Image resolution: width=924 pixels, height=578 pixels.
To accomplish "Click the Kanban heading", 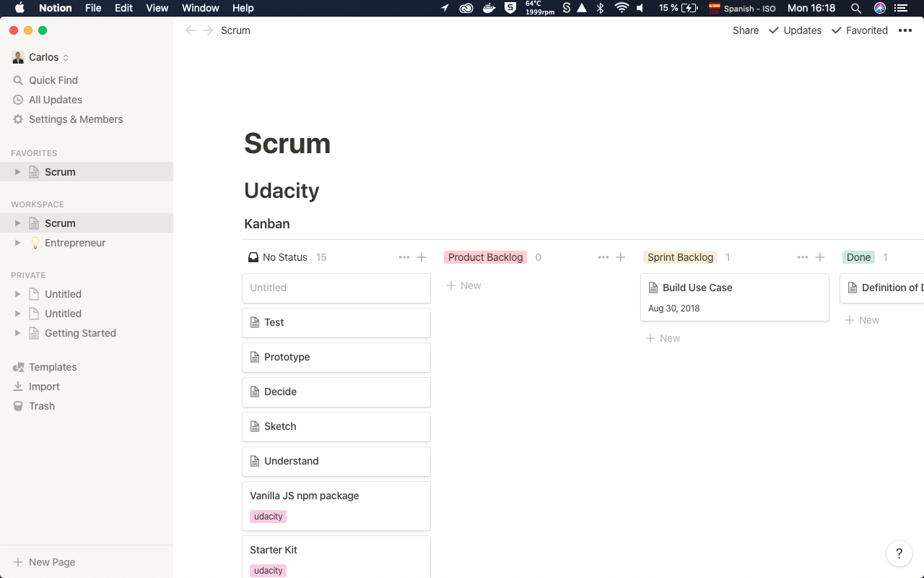I will 267,224.
